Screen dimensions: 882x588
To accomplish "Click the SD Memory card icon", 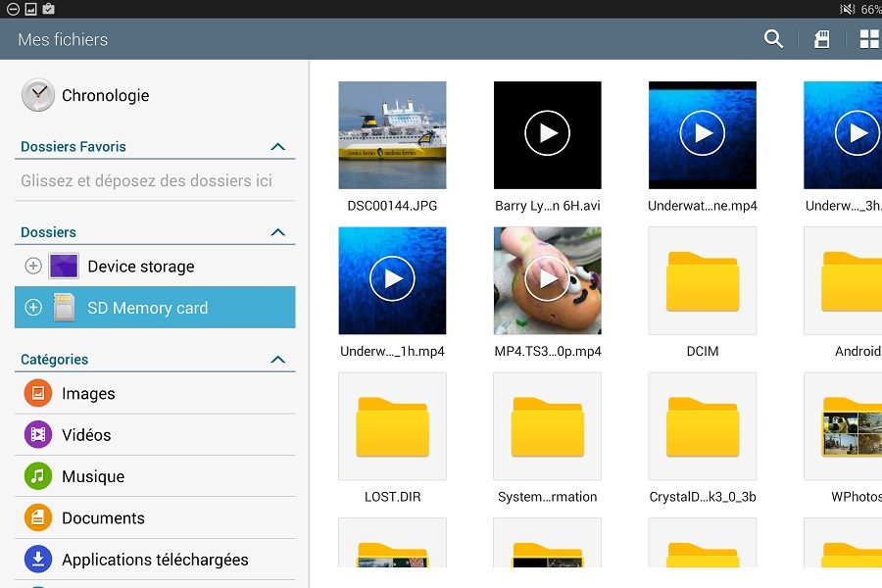I will tap(64, 307).
